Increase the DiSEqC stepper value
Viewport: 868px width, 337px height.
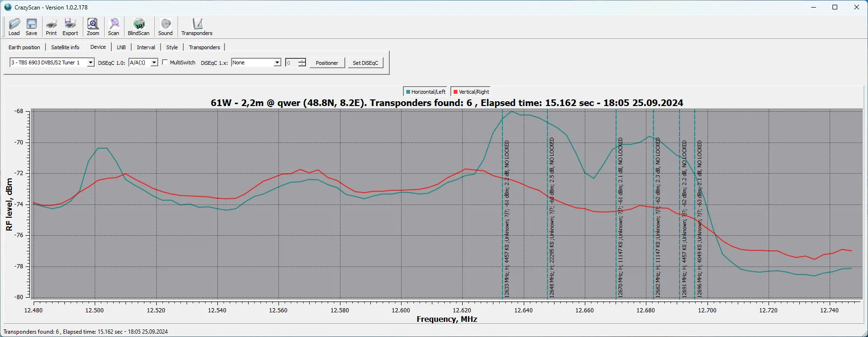pos(302,61)
